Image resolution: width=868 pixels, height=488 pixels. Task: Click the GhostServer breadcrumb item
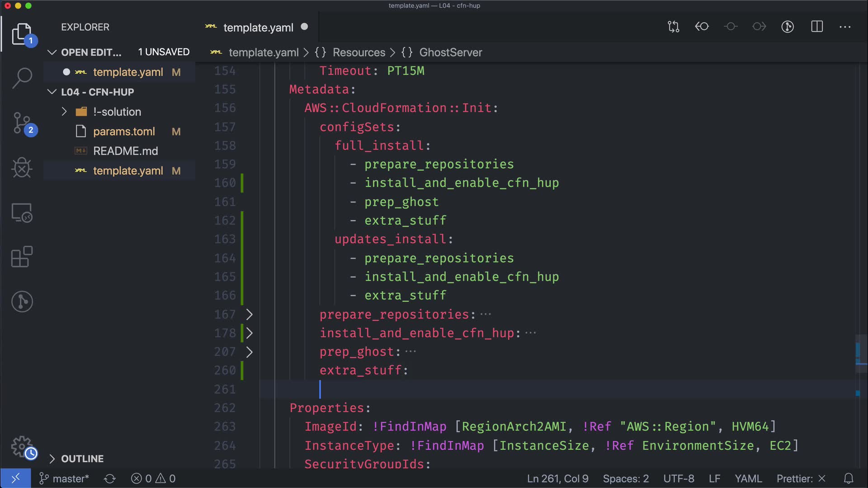click(450, 52)
